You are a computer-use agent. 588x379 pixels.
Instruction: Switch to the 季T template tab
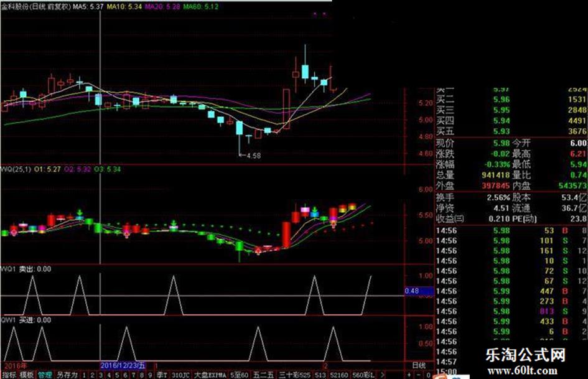(162, 375)
